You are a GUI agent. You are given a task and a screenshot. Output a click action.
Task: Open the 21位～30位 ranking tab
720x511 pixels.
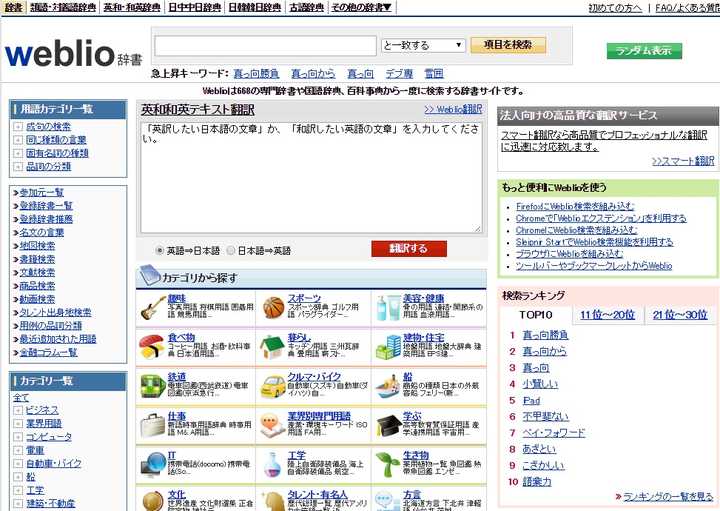coord(680,314)
